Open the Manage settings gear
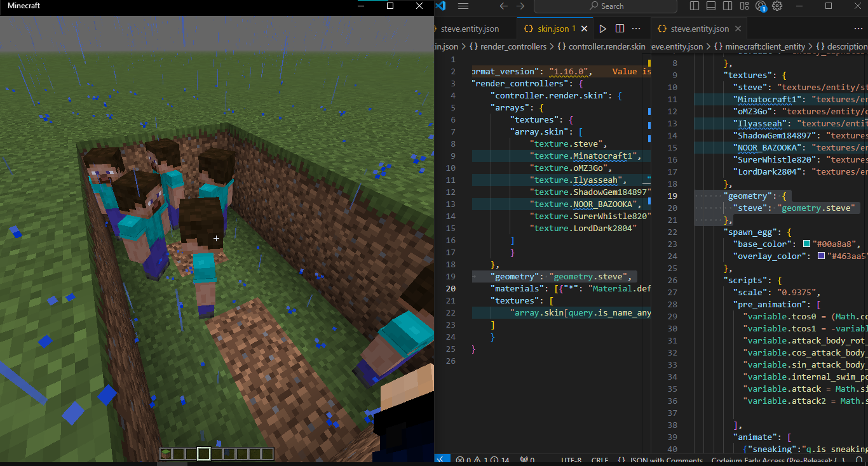 [777, 6]
